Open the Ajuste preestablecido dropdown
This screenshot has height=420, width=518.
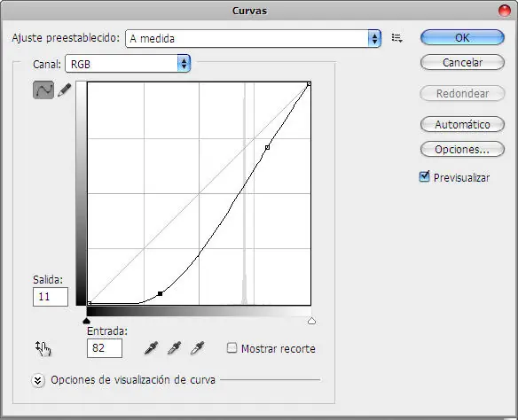point(254,39)
